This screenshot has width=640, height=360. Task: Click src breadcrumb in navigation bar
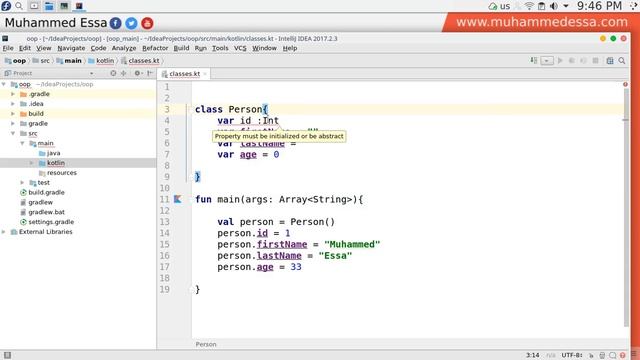click(41, 60)
